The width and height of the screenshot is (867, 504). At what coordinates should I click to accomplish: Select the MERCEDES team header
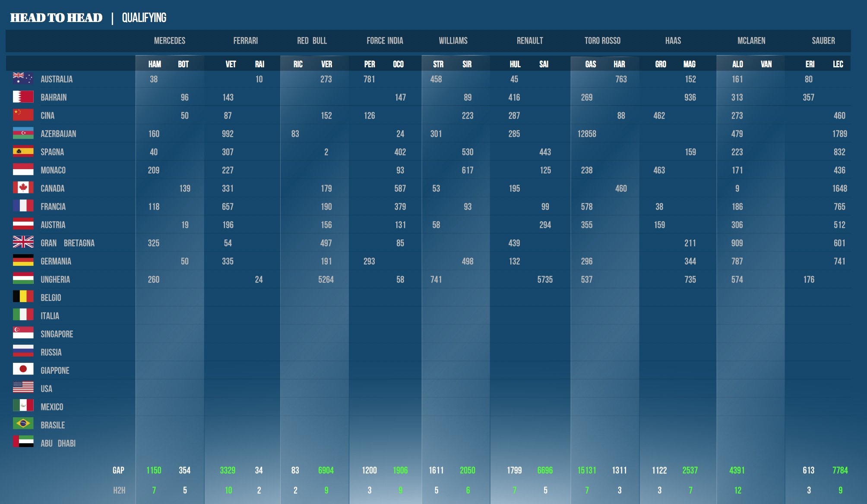click(170, 41)
